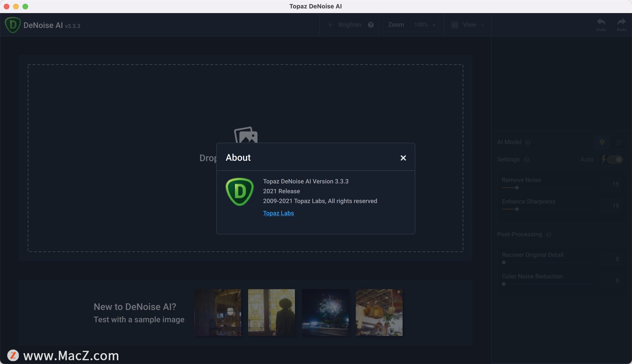Click the Auto lightning bolt icon
632x364 pixels.
point(603,159)
